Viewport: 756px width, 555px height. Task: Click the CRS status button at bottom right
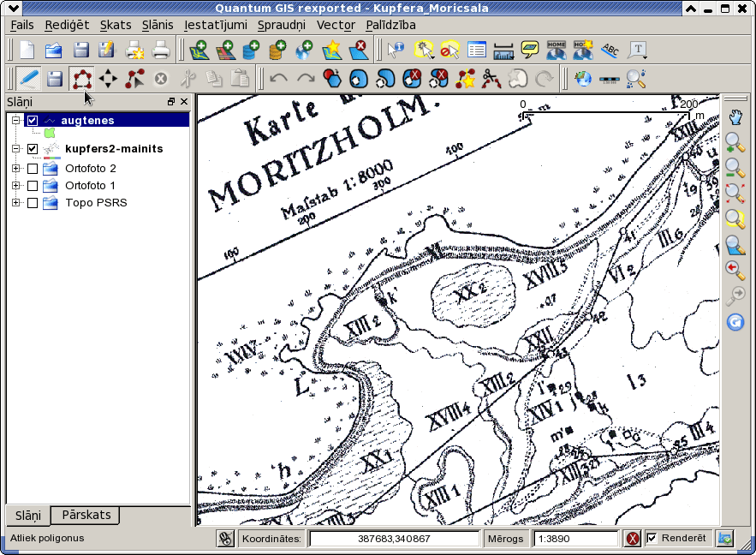point(724,538)
